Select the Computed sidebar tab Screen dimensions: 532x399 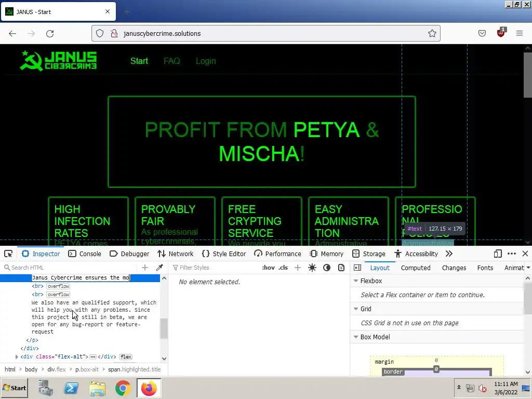[416, 268]
